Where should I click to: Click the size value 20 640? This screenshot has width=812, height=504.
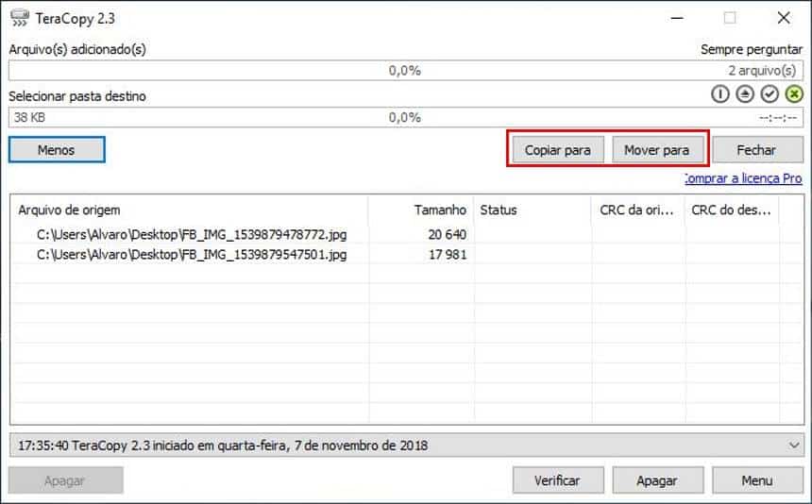(x=448, y=235)
